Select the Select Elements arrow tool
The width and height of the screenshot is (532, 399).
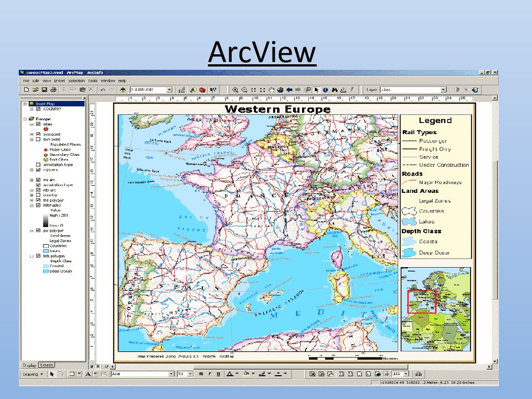316,90
